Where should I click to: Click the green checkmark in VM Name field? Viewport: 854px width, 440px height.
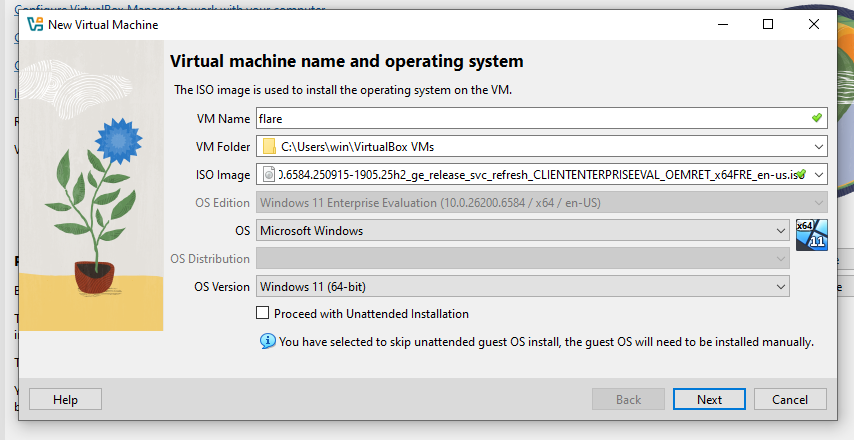[x=817, y=118]
